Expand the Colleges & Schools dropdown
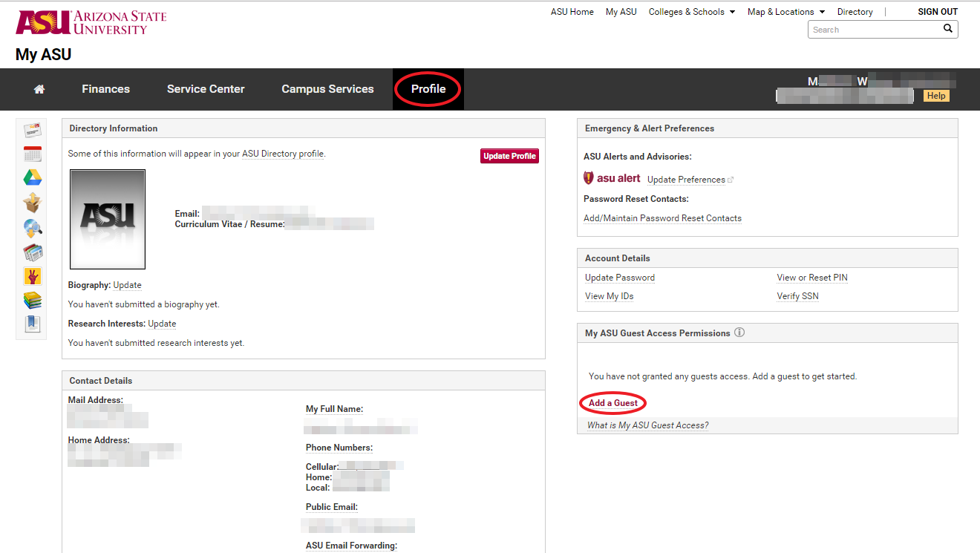The image size is (980, 553). [691, 11]
